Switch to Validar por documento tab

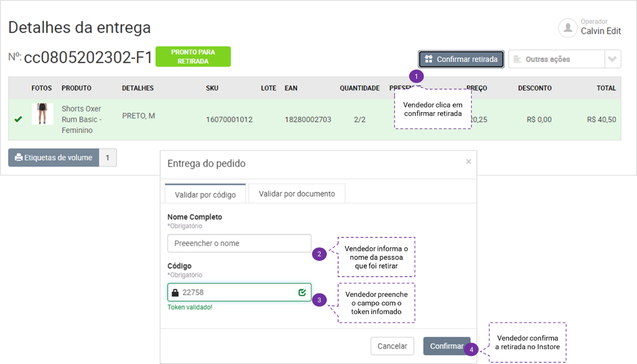coord(297,194)
